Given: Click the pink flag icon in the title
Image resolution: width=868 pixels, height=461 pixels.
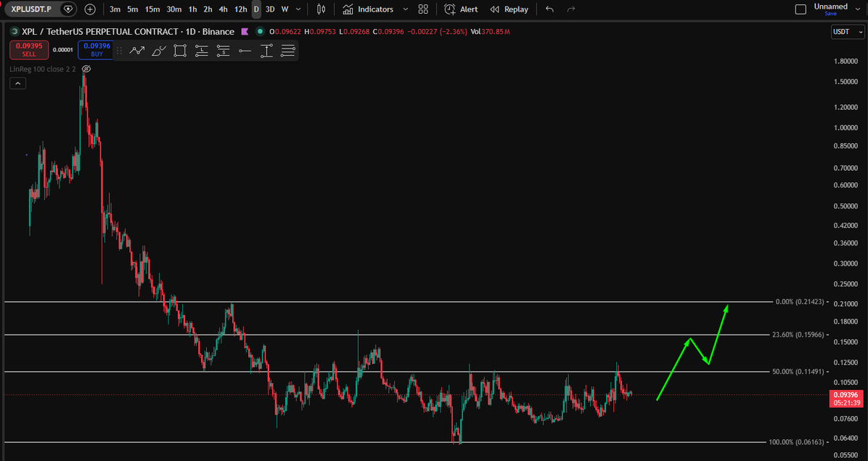Looking at the screenshot, I should point(244,32).
